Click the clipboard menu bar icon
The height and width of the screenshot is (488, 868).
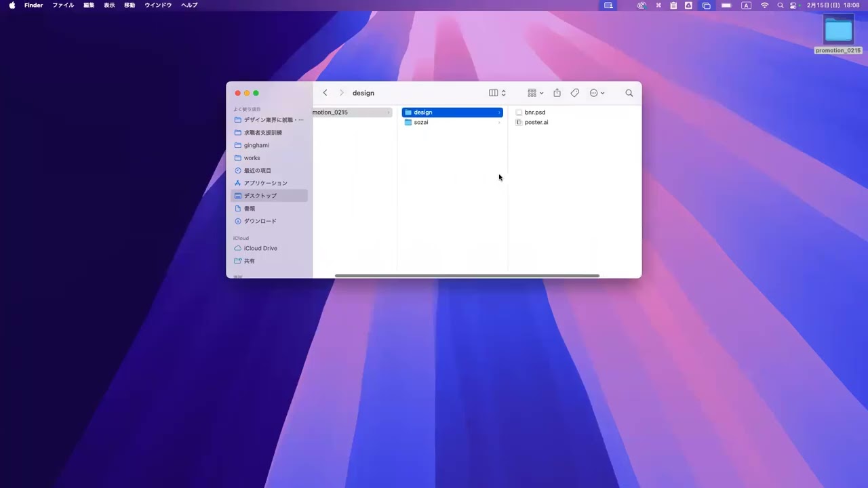[673, 5]
